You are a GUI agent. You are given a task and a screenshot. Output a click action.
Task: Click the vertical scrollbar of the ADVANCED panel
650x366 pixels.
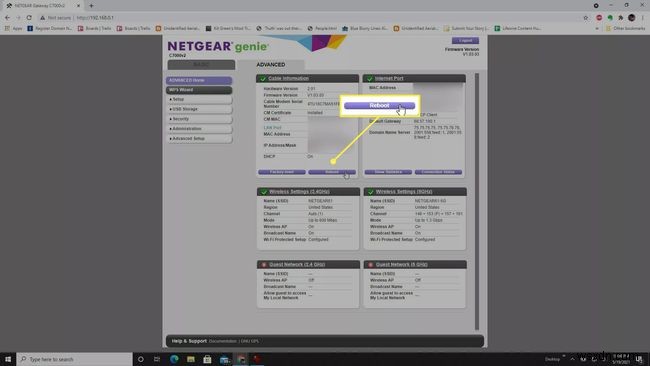(477, 201)
